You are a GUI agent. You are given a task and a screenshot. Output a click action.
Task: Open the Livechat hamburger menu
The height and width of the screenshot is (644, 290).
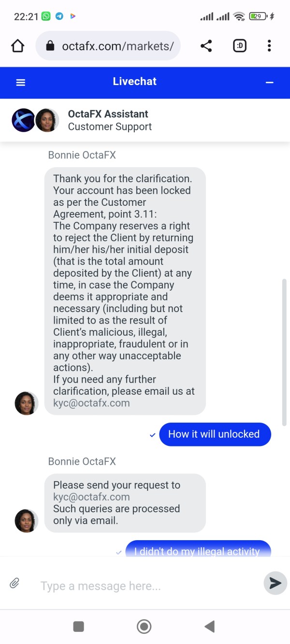click(21, 83)
